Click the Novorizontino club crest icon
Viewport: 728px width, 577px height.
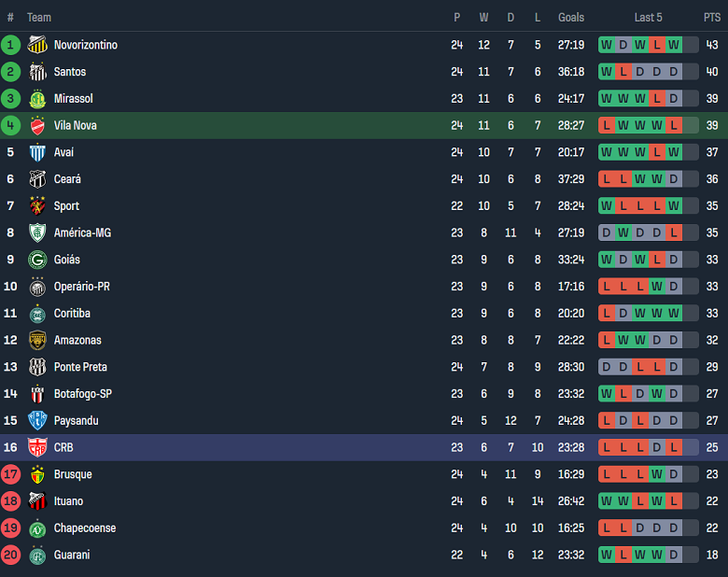point(37,45)
